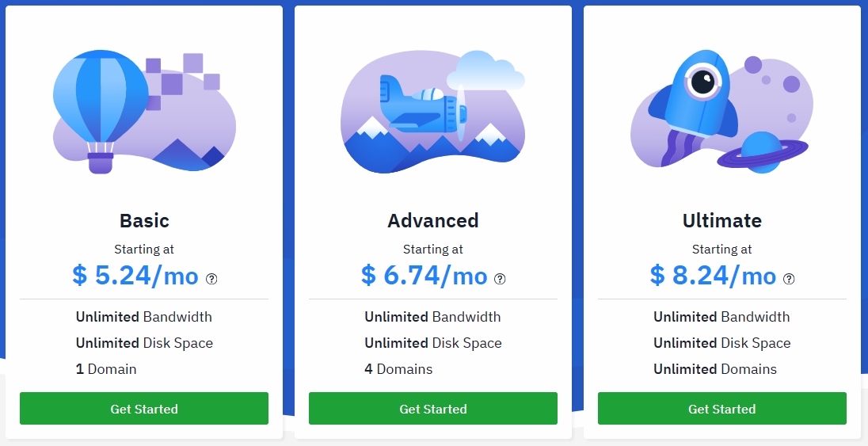868x446 pixels.
Task: Click the help icon beside $5.24/mo price
Action: point(211,279)
